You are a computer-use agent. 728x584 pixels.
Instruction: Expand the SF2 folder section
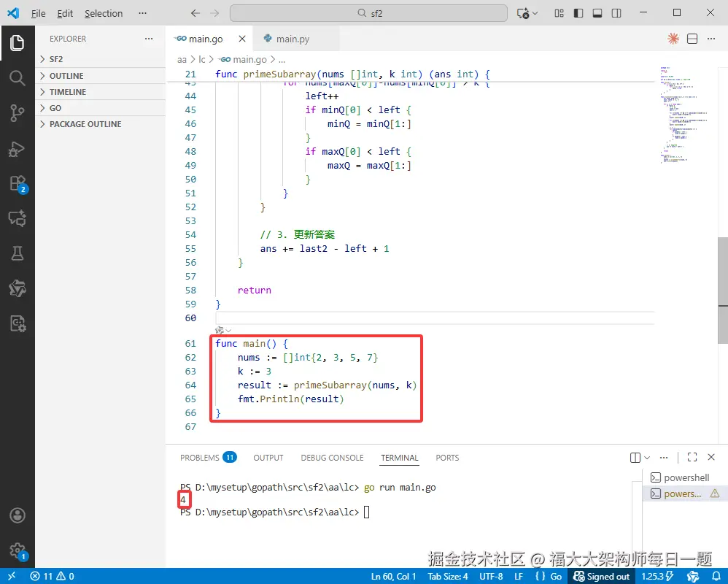click(x=100, y=59)
